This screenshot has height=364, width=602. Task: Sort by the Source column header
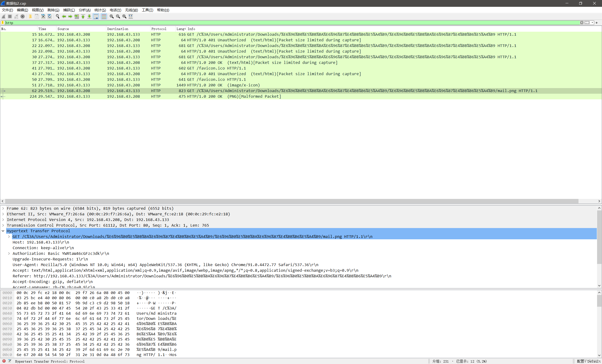tap(81, 29)
